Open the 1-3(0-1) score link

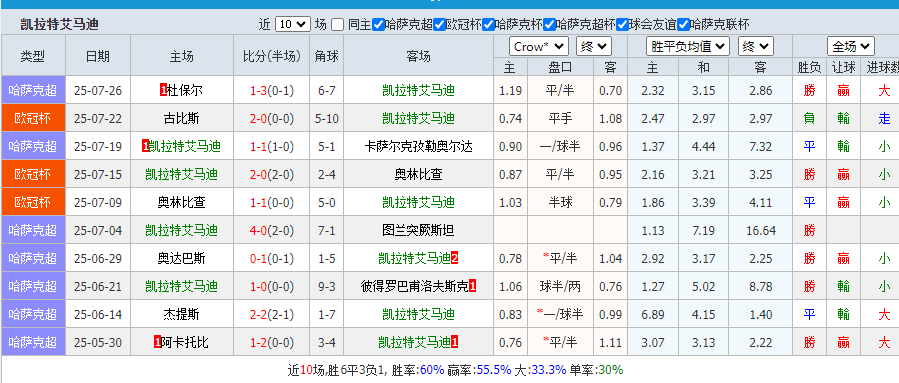coord(272,91)
